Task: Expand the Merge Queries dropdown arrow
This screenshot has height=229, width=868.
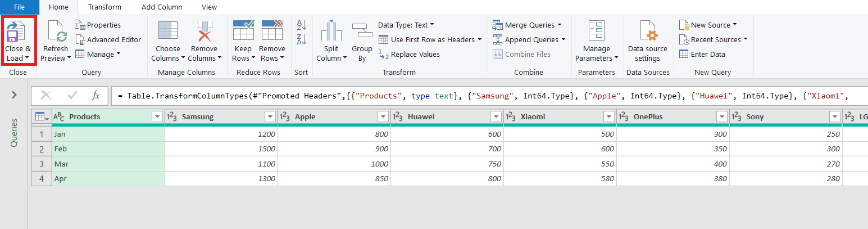Action: pyautogui.click(x=560, y=25)
